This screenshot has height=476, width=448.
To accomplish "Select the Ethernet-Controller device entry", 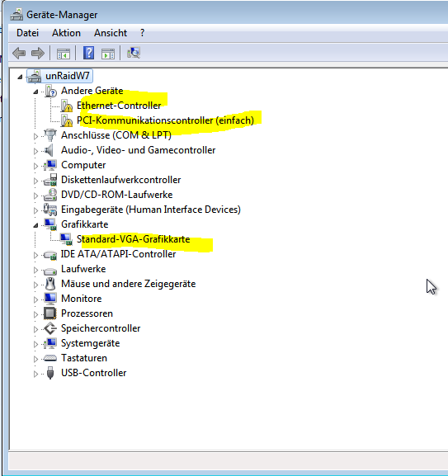I will (x=119, y=106).
